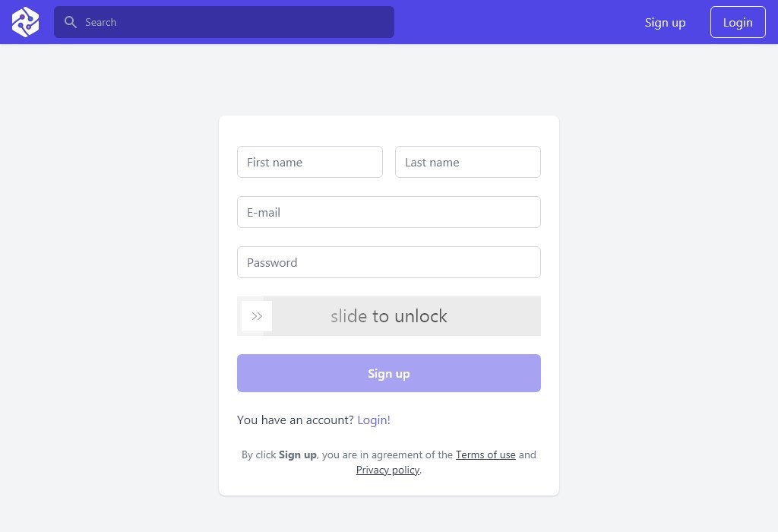Viewport: 778px width, 532px height.
Task: Open Sign up from the top navigation
Action: tap(665, 22)
